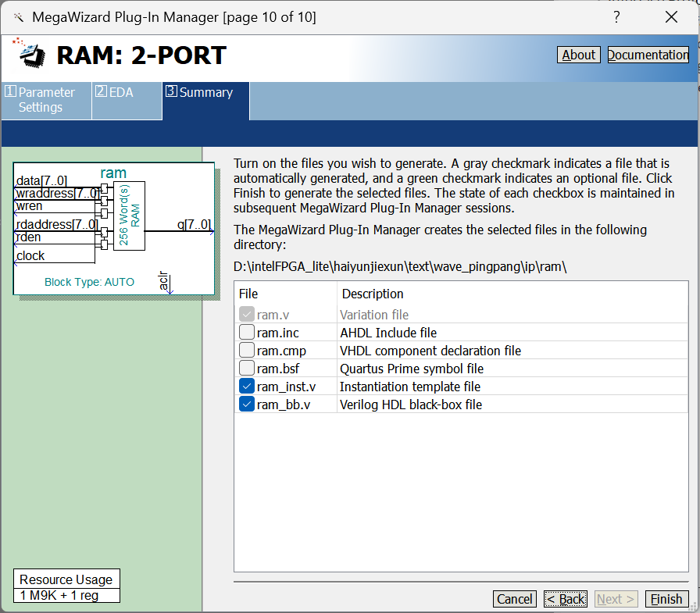Open the Documentation button
The image size is (700, 613).
pyautogui.click(x=648, y=55)
